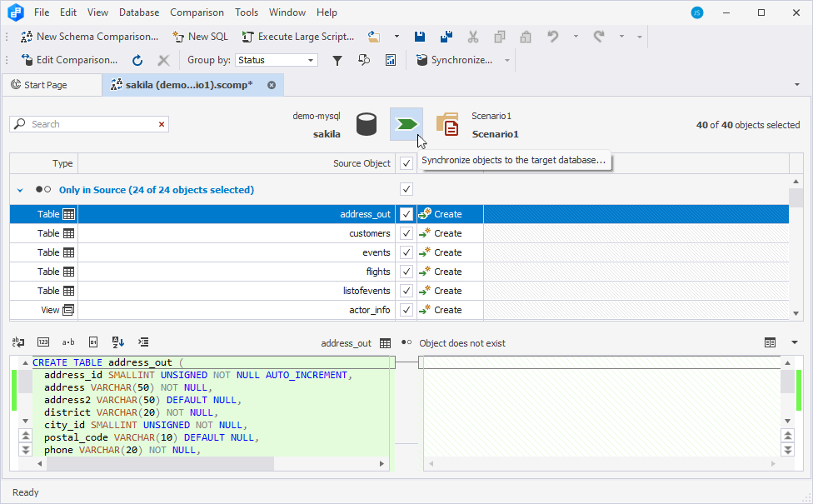Click the Type column header
The image size is (813, 504).
point(43,163)
